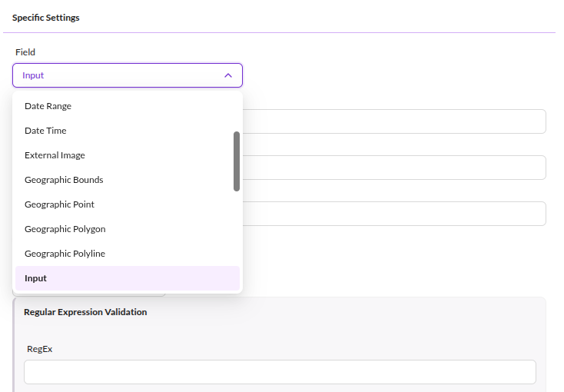
Task: Focus the RegEx input field
Action: click(280, 372)
